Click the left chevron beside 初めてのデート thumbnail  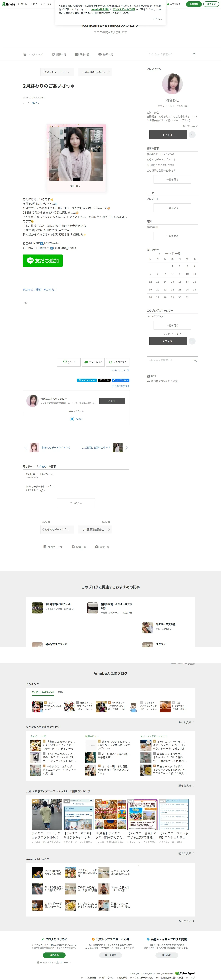25,448
